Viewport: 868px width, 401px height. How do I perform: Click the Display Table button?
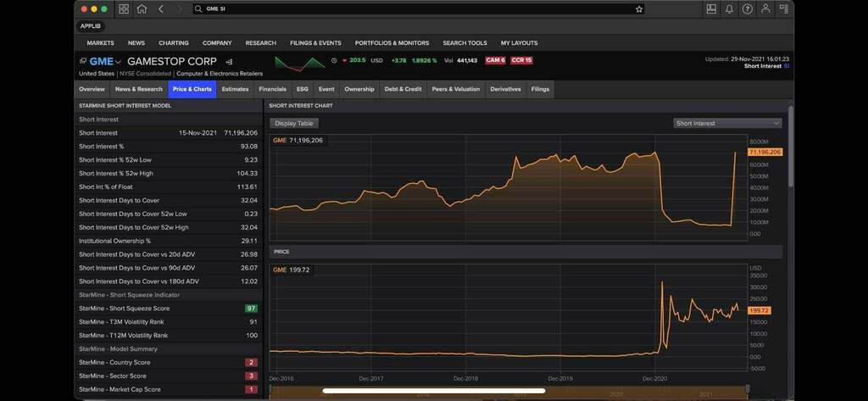pos(294,124)
